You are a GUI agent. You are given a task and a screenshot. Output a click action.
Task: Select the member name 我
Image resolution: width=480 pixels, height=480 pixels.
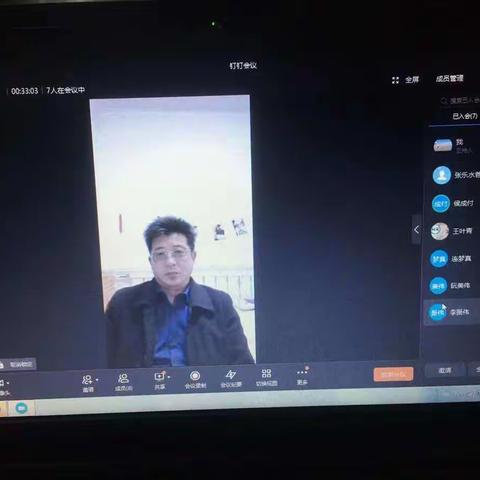460,142
